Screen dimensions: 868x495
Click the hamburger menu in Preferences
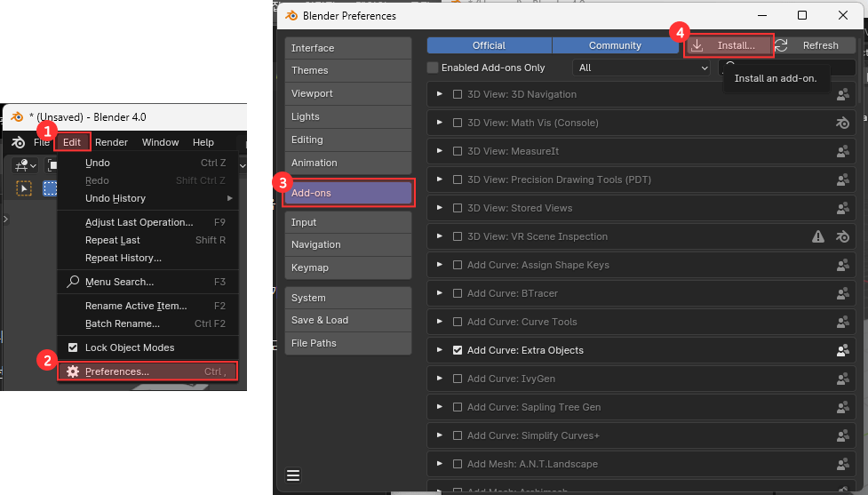tap(293, 475)
